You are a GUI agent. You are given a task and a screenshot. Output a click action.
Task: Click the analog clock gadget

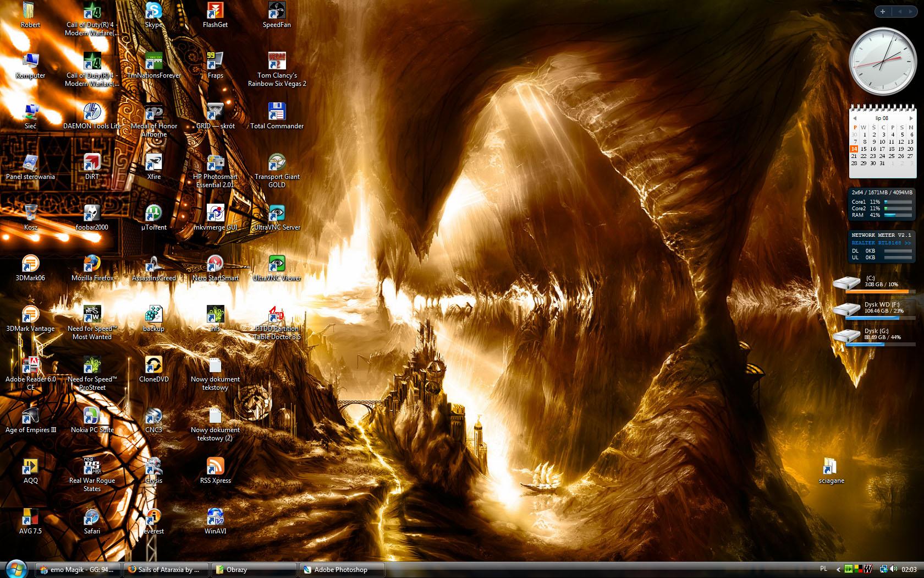point(883,61)
